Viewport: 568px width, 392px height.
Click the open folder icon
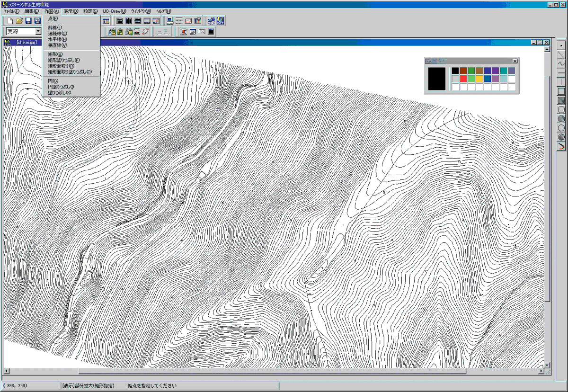point(19,21)
